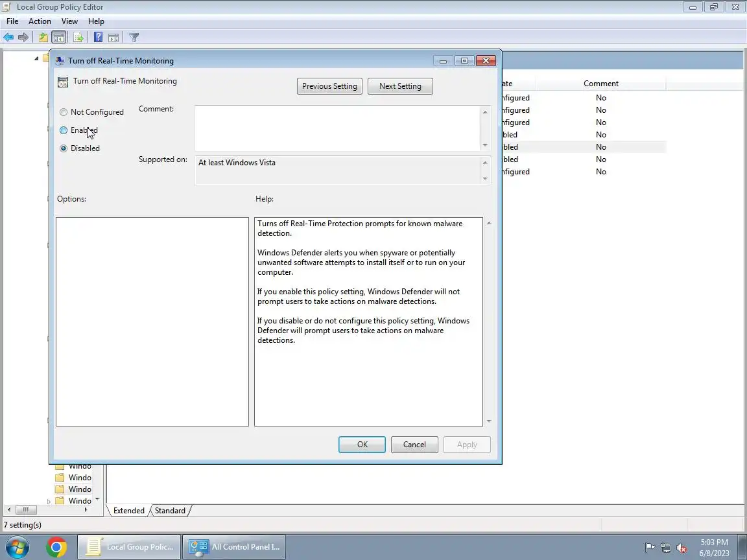Click the Help pane scroll-up arrow

489,223
